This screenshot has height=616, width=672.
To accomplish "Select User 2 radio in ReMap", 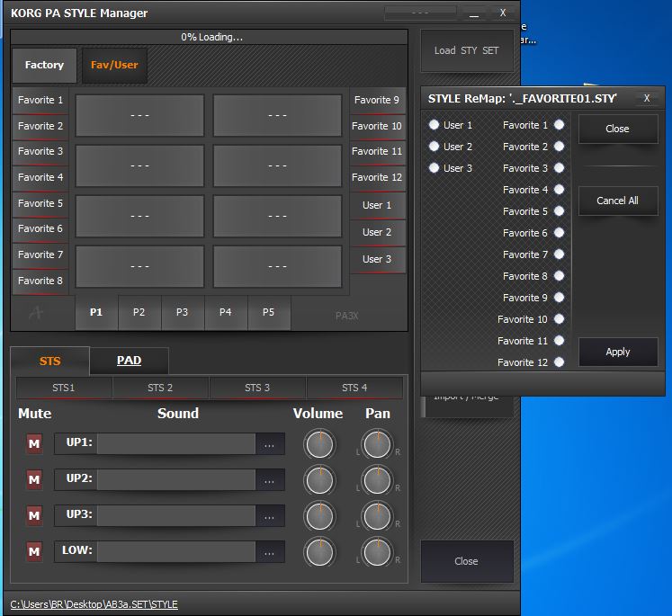I will [x=435, y=146].
